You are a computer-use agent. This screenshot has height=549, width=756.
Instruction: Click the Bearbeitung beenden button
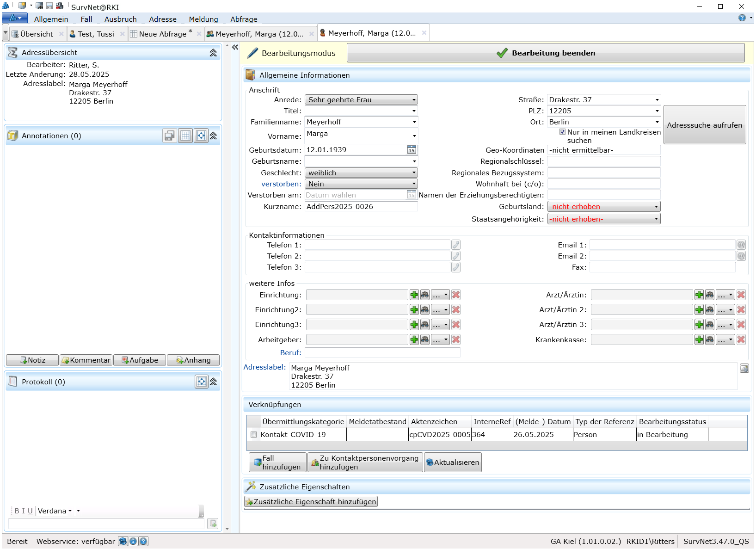click(546, 53)
